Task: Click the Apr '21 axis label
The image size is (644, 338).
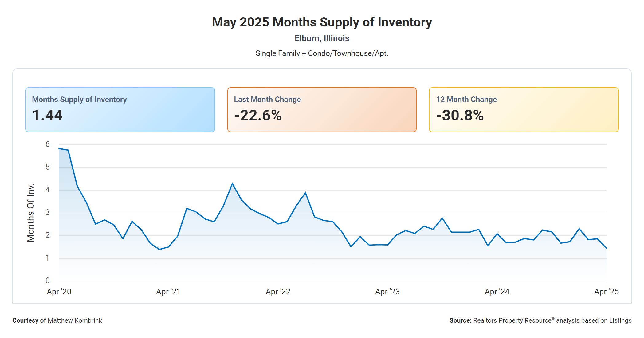Action: click(168, 292)
